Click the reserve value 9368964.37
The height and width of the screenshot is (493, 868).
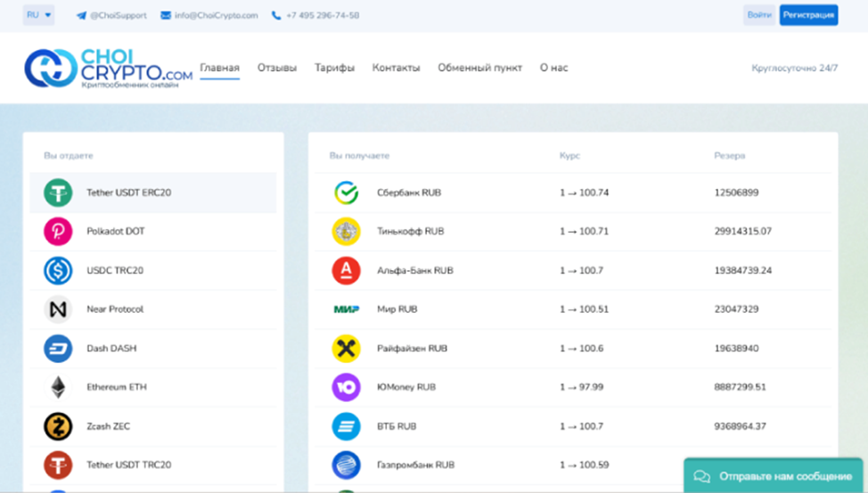[741, 426]
